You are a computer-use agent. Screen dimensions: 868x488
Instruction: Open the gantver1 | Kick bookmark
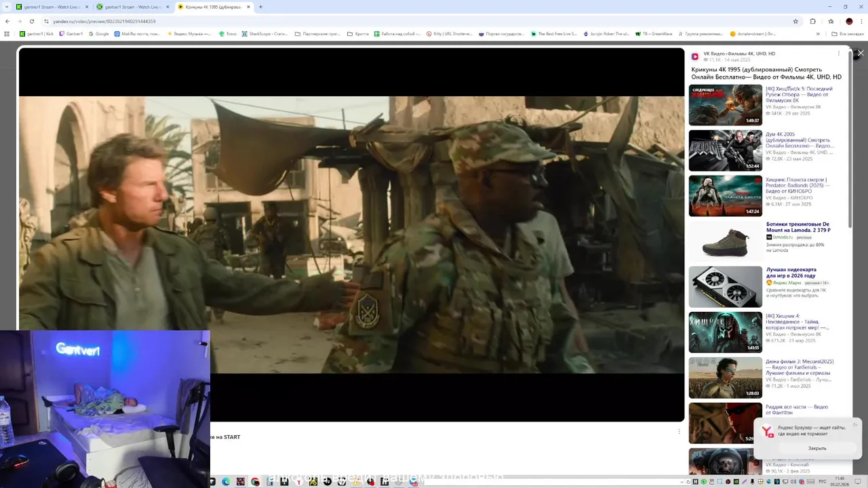tap(37, 33)
